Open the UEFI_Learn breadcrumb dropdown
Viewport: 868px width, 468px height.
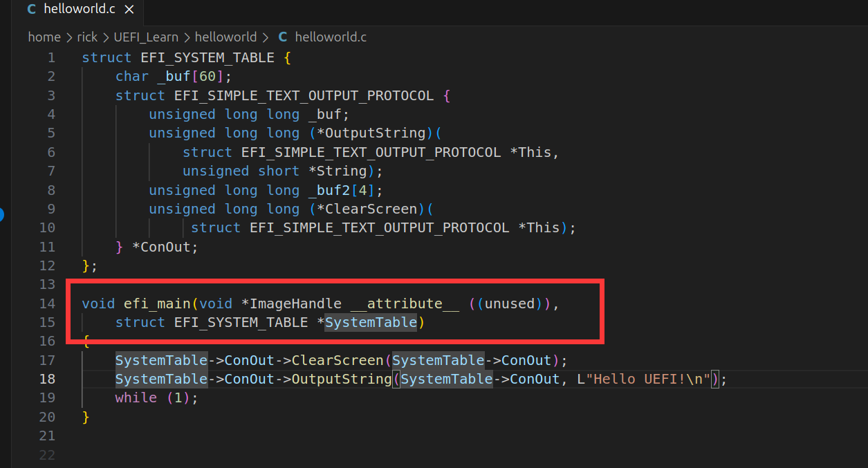point(146,37)
